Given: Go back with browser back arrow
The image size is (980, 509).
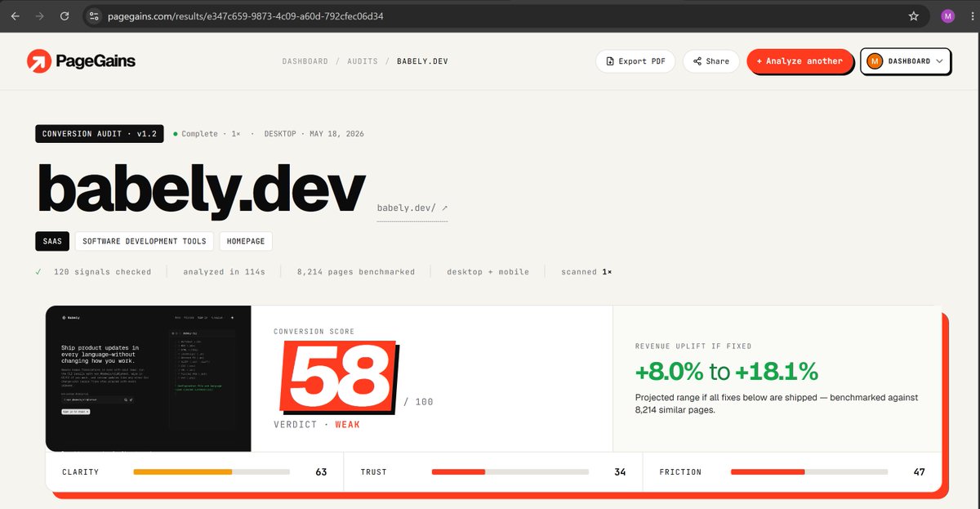Looking at the screenshot, I should [x=15, y=16].
